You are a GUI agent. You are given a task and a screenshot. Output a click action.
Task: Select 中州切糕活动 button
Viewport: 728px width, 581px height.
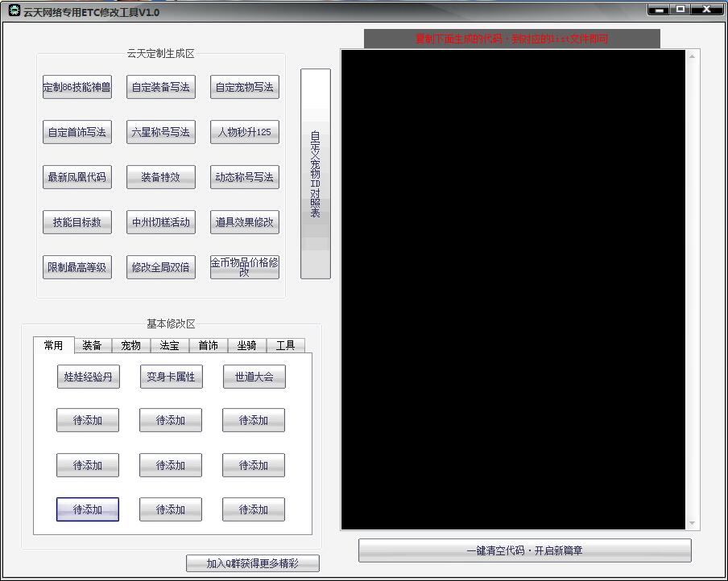point(160,222)
